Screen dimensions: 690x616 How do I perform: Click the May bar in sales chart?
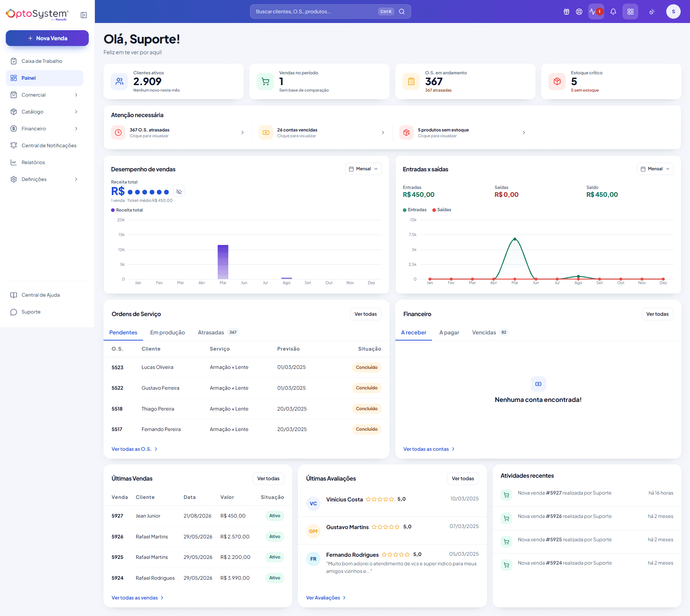pyautogui.click(x=223, y=262)
